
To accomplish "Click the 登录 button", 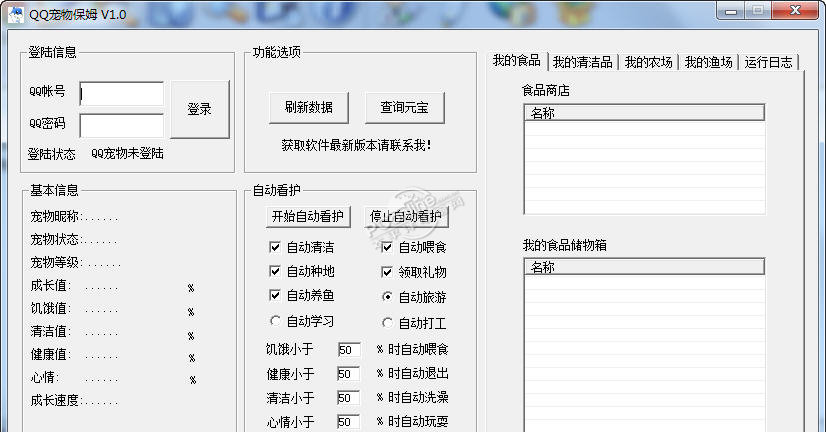I will pyautogui.click(x=200, y=110).
